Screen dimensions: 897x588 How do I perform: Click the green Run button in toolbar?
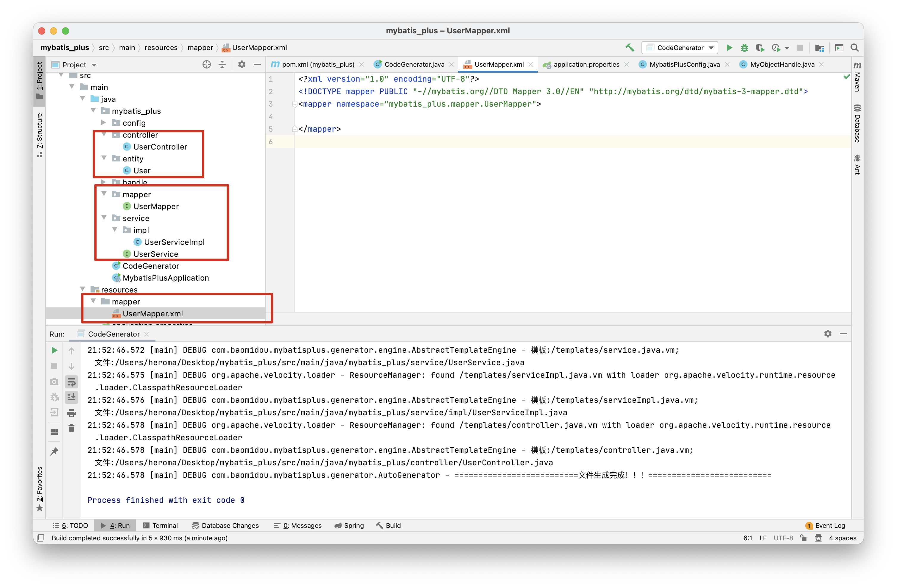click(x=729, y=48)
